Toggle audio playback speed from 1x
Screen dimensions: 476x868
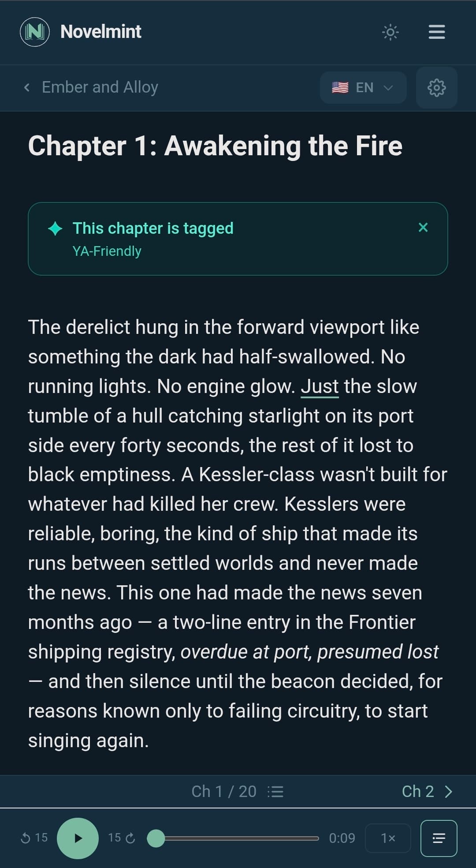(387, 838)
